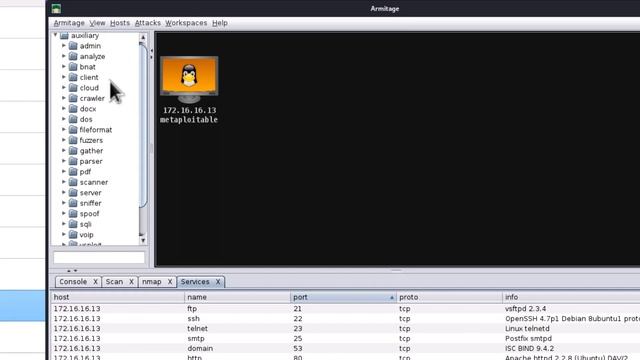Viewport: 640px width, 360px height.
Task: Collapse the auxiliary tree node
Action: pyautogui.click(x=56, y=35)
